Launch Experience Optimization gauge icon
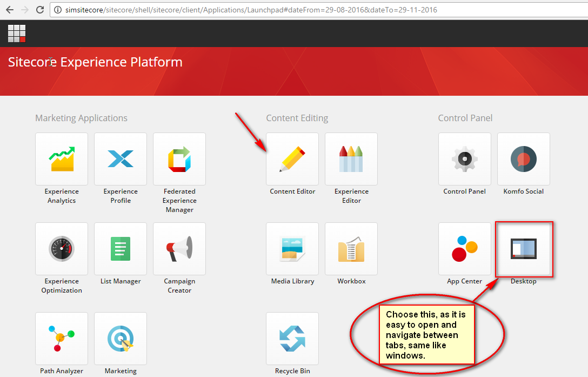588x377 pixels. (x=62, y=249)
